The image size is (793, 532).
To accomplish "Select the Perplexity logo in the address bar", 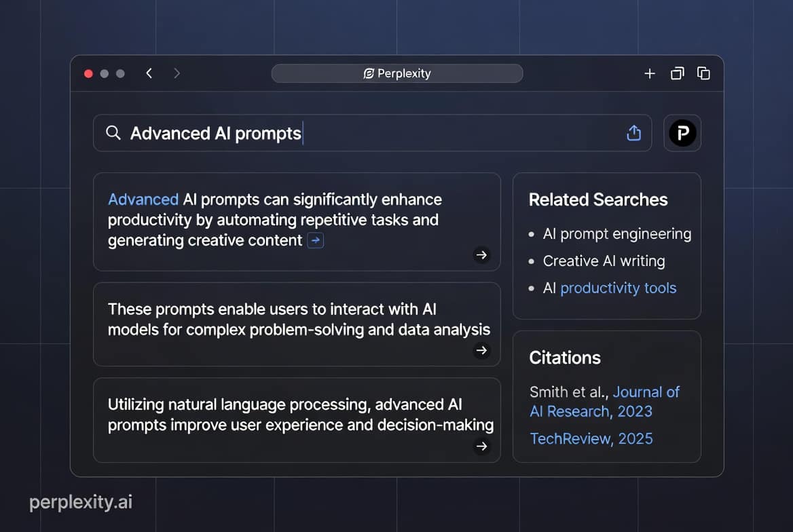I will point(368,73).
